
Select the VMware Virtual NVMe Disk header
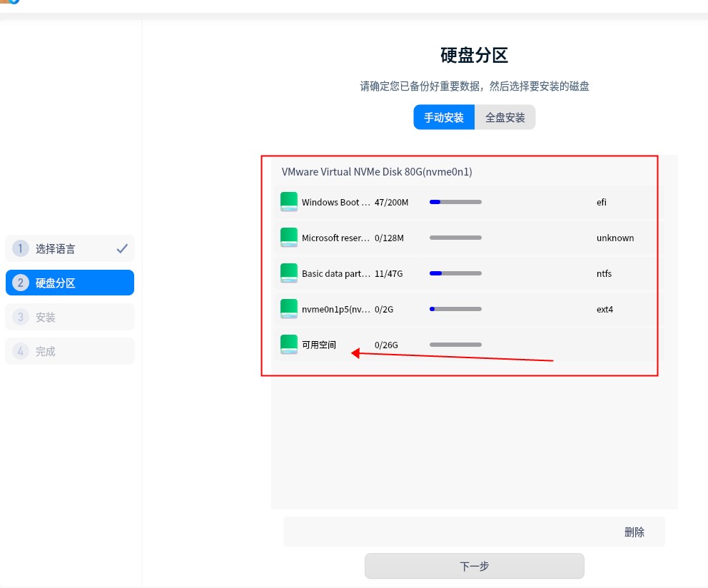tap(377, 172)
